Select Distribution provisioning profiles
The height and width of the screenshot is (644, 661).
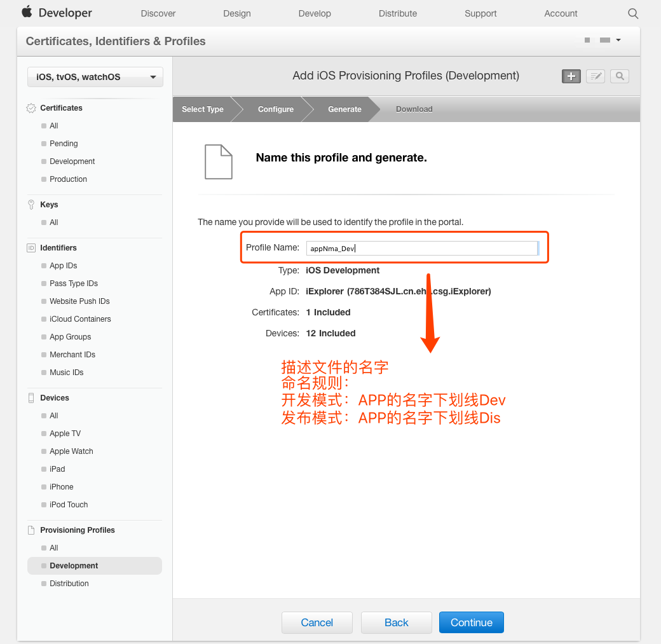(x=69, y=583)
